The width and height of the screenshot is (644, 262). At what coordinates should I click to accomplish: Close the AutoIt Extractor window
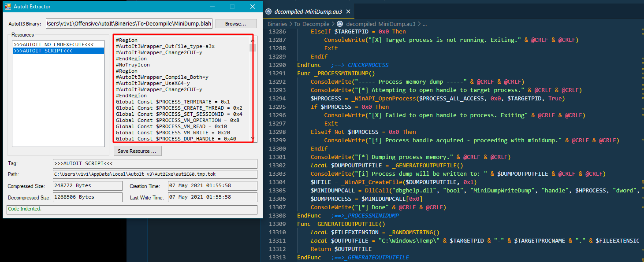click(x=253, y=7)
